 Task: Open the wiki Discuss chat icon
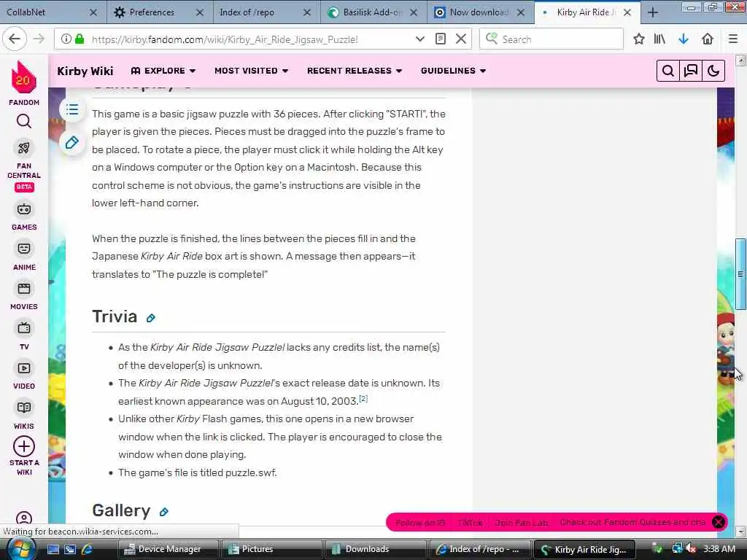pyautogui.click(x=691, y=71)
